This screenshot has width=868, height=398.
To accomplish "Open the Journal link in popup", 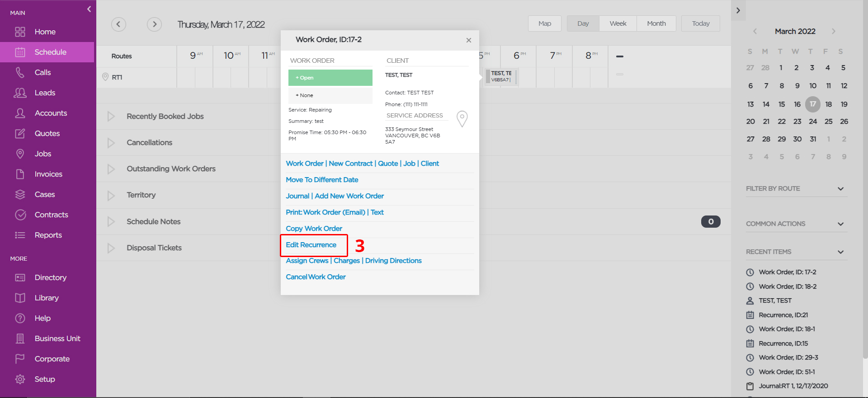I will tap(297, 196).
